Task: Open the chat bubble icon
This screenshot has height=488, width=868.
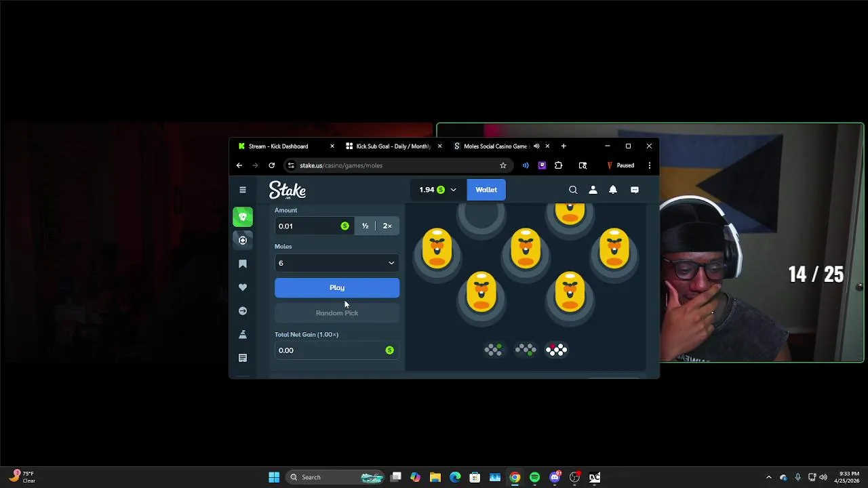Action: point(635,190)
